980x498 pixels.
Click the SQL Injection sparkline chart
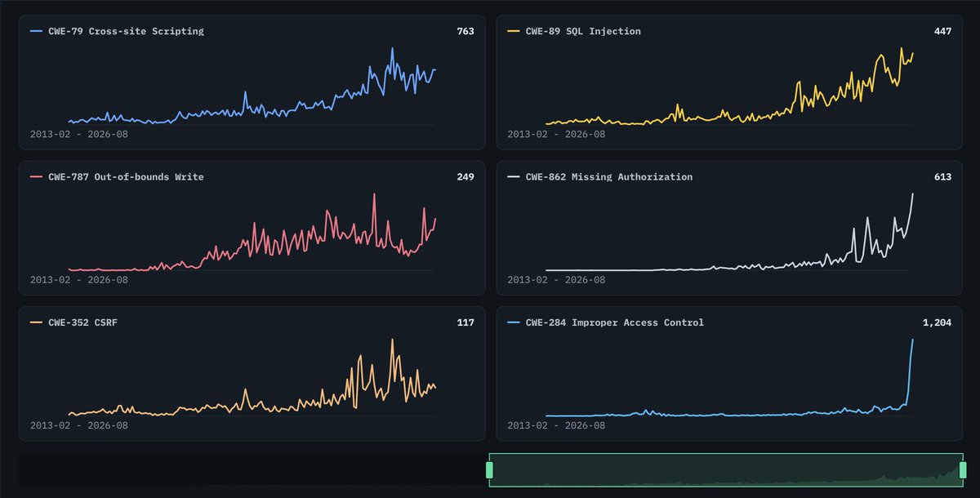click(729, 86)
